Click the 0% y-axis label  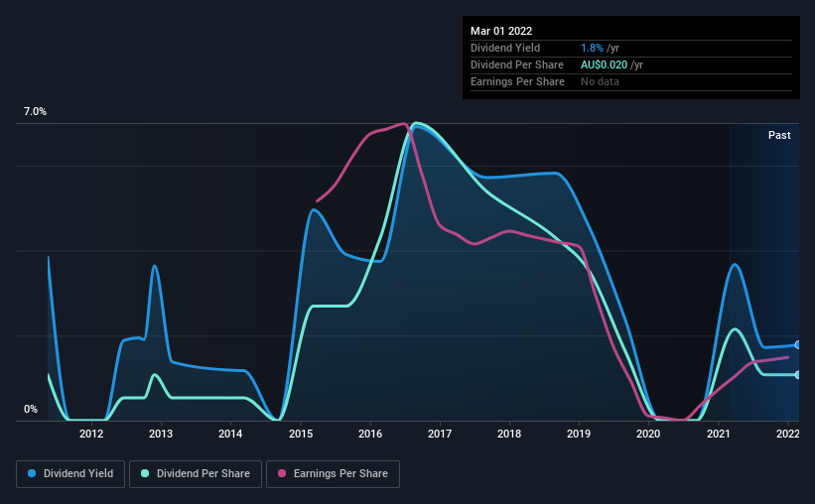tap(31, 410)
